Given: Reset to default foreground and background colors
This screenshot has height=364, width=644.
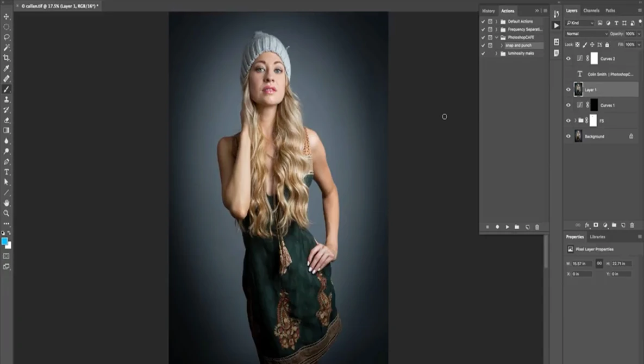Looking at the screenshot, I should click(3, 233).
